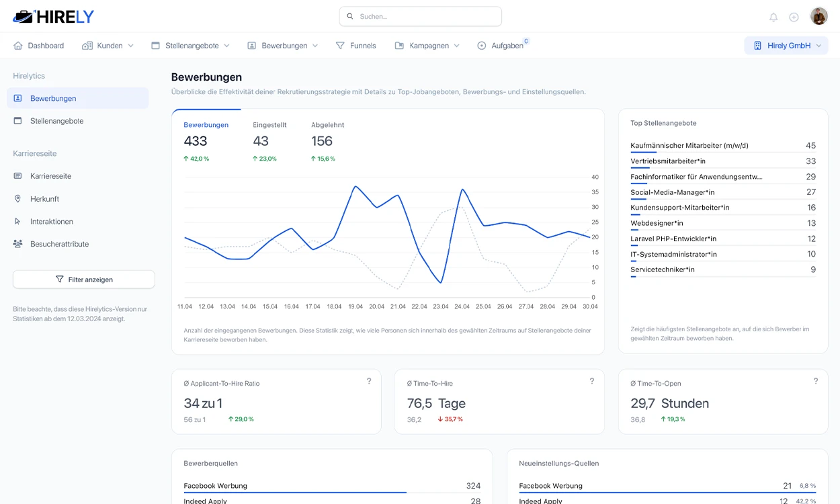Screen dimensions: 840x504
Task: Click the Filter anzeigen button
Action: (x=83, y=279)
